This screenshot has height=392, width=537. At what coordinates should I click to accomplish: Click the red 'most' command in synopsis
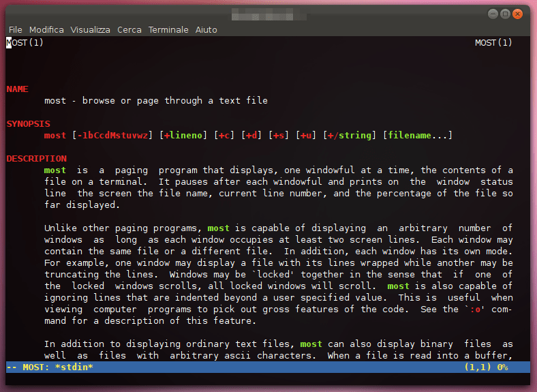[x=55, y=136]
